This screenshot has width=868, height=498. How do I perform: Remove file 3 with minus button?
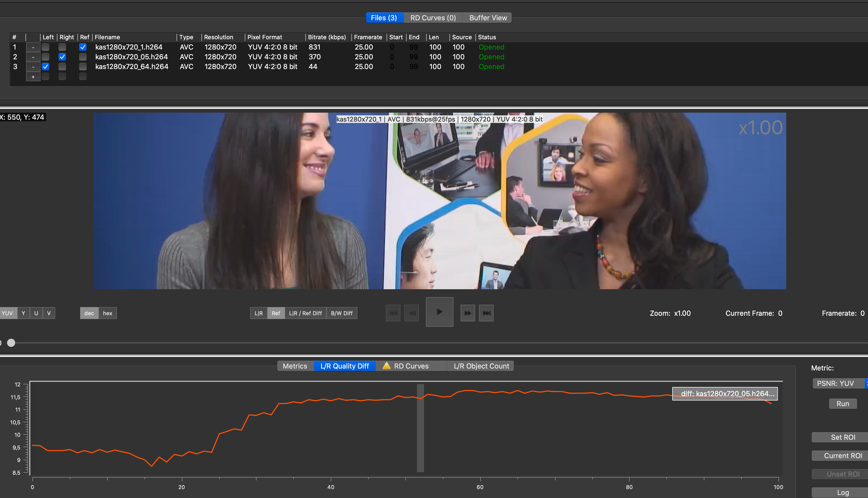click(x=33, y=67)
